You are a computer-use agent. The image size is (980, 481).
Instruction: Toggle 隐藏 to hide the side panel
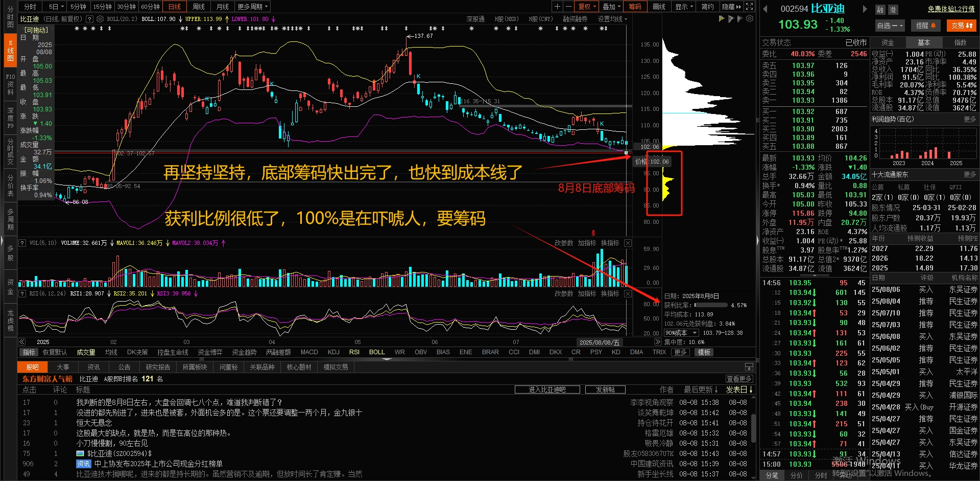[x=731, y=7]
